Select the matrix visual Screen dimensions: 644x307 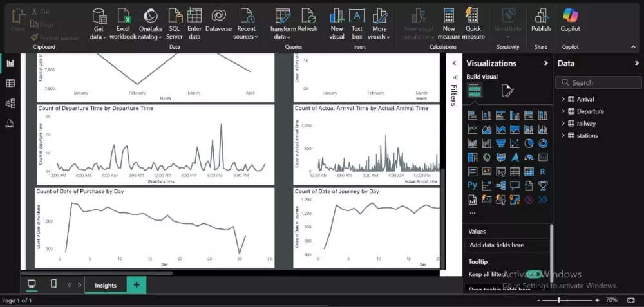[529, 172]
